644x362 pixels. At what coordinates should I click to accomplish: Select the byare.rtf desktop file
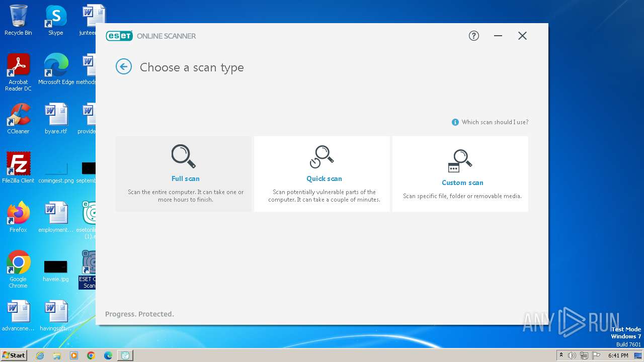click(x=56, y=119)
